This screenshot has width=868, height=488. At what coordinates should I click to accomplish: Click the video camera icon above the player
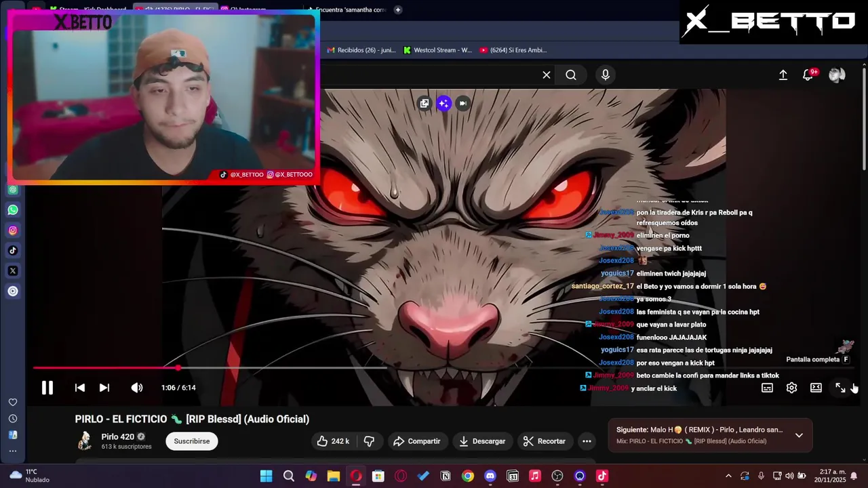(x=462, y=103)
